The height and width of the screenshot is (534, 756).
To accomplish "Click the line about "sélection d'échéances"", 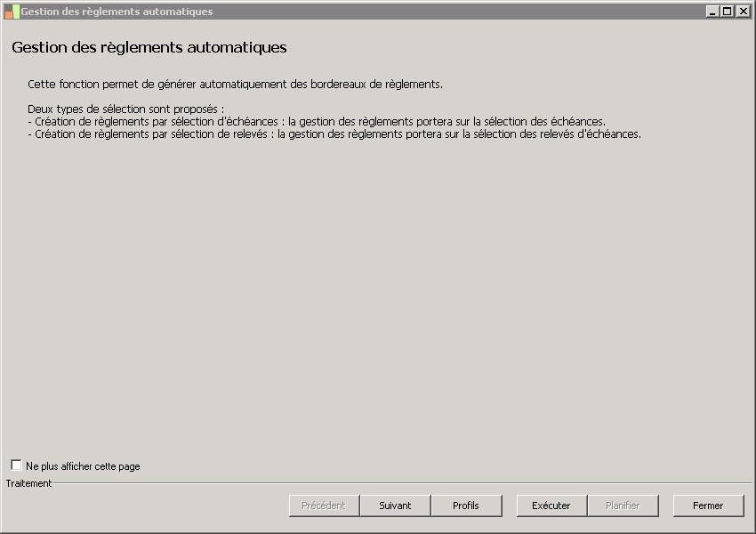I will pyautogui.click(x=317, y=122).
